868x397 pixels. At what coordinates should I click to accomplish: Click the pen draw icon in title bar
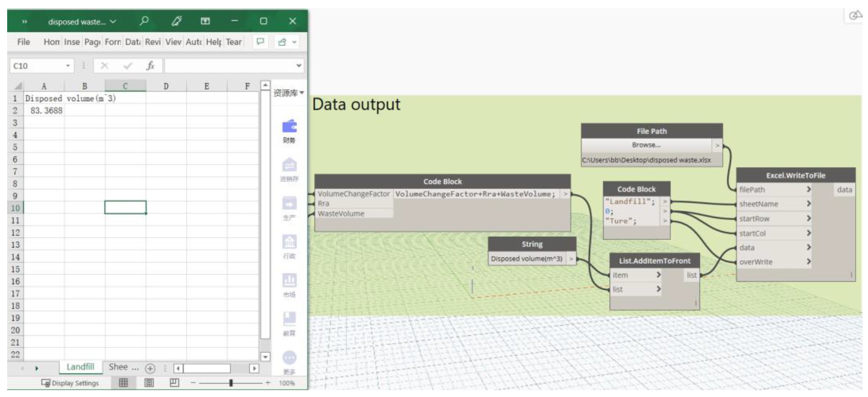coord(176,21)
